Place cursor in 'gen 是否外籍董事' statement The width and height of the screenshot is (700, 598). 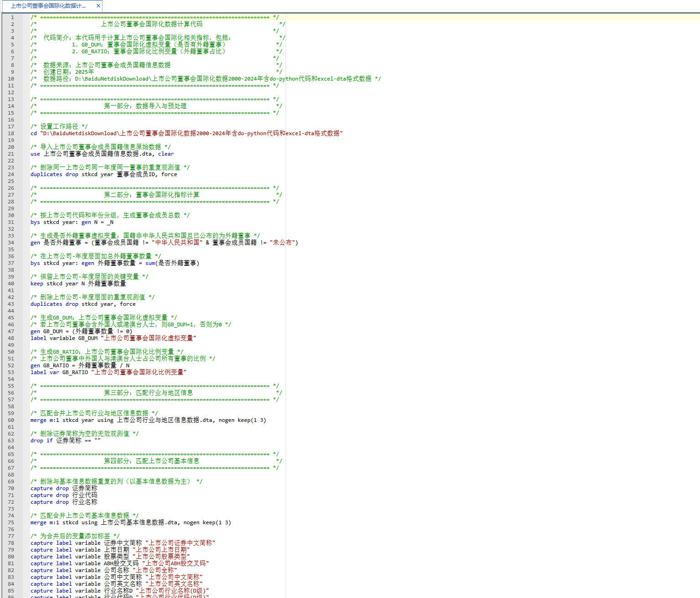pos(164,243)
